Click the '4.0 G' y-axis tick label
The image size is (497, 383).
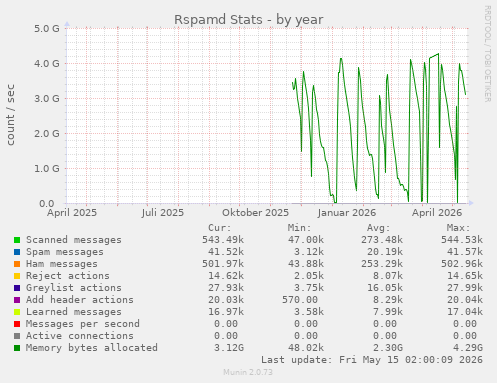pos(47,63)
